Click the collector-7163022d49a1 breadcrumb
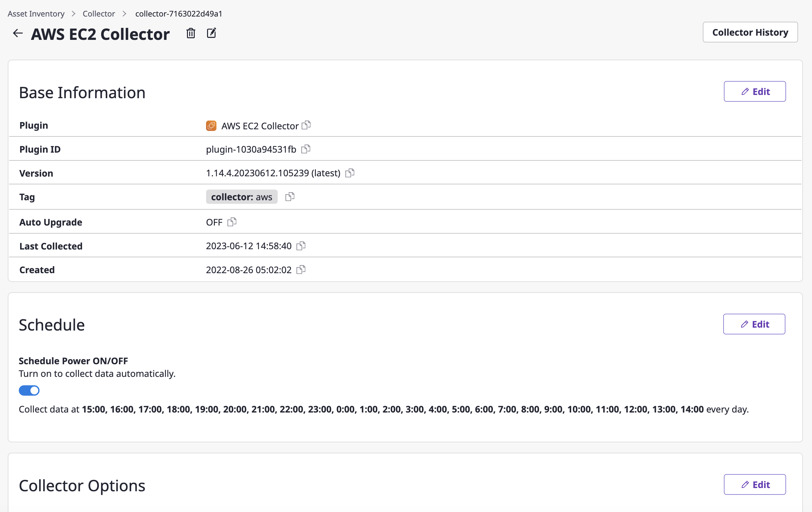 point(179,14)
